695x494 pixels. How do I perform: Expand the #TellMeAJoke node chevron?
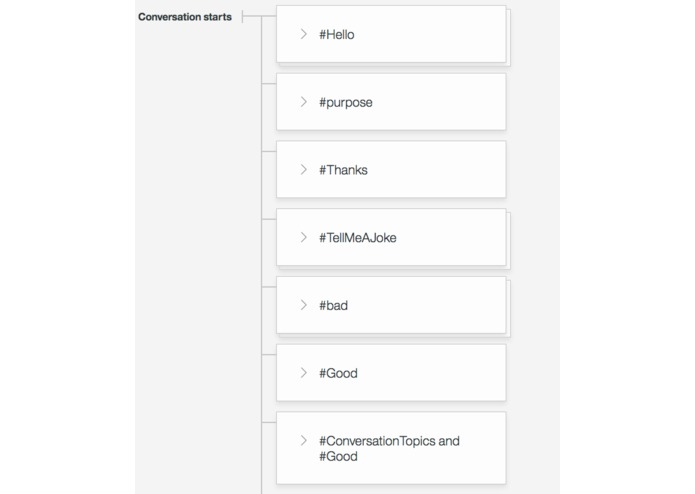[x=303, y=238]
